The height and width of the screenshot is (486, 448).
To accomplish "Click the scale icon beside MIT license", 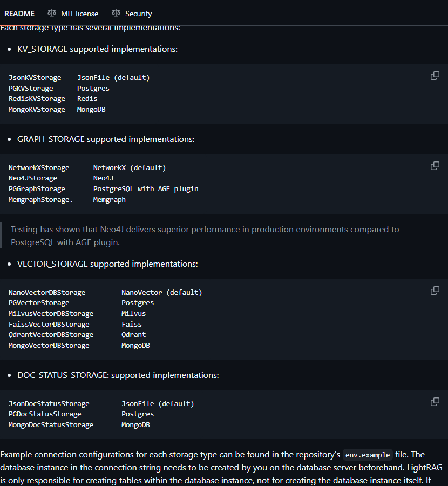I will [x=52, y=13].
